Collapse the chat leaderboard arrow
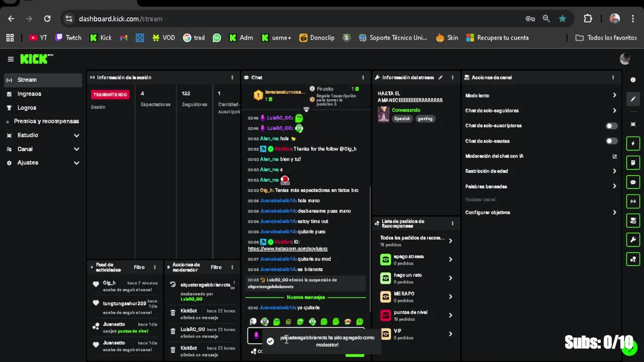 click(x=306, y=109)
